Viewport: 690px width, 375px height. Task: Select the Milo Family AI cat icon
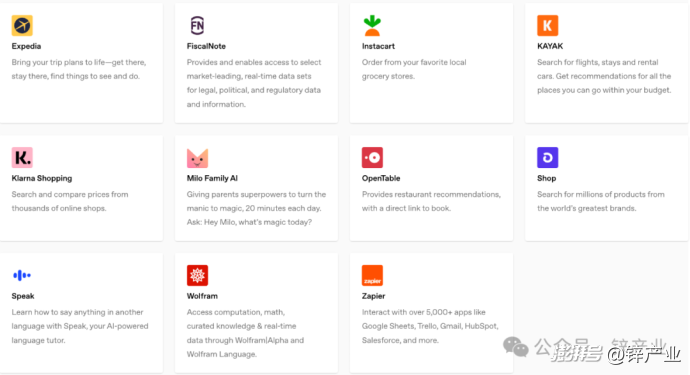tap(197, 158)
